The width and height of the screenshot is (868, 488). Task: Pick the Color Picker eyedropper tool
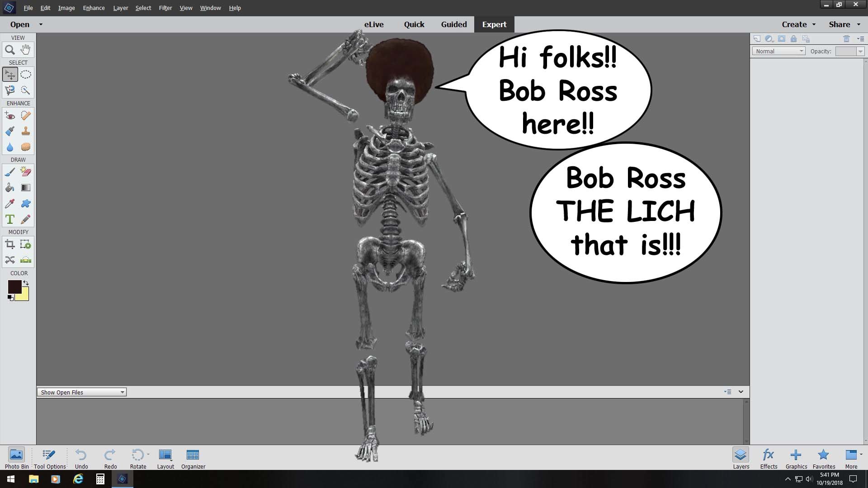click(x=10, y=204)
